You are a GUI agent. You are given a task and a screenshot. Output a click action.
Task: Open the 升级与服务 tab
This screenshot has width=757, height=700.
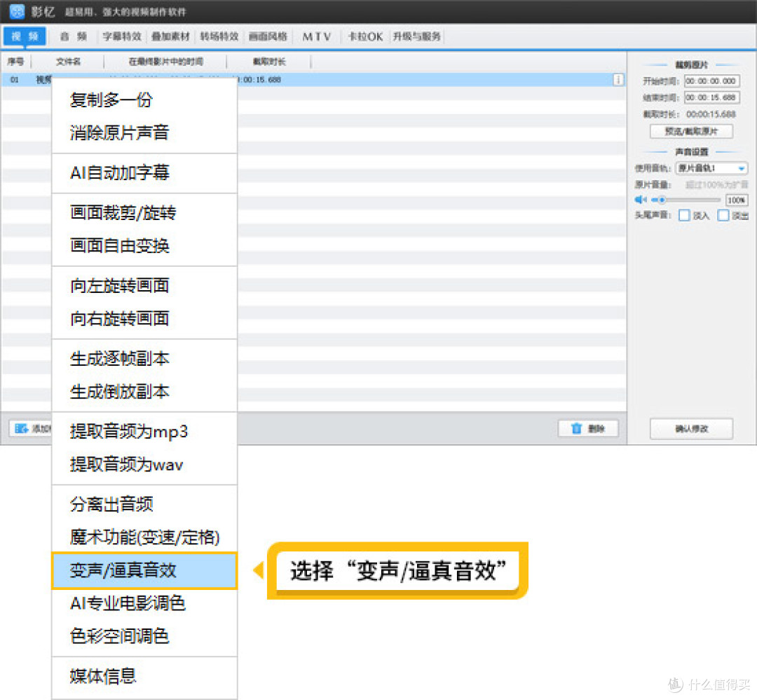click(416, 36)
